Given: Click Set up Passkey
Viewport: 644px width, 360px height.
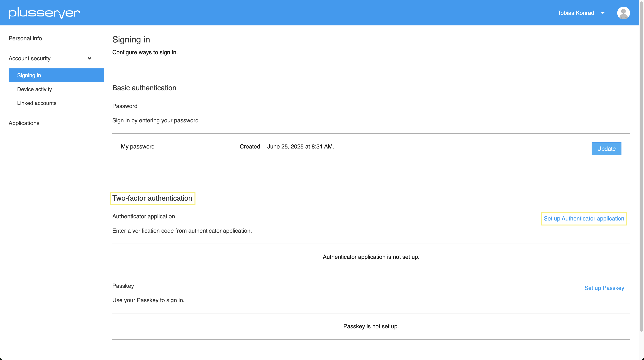Looking at the screenshot, I should point(604,288).
